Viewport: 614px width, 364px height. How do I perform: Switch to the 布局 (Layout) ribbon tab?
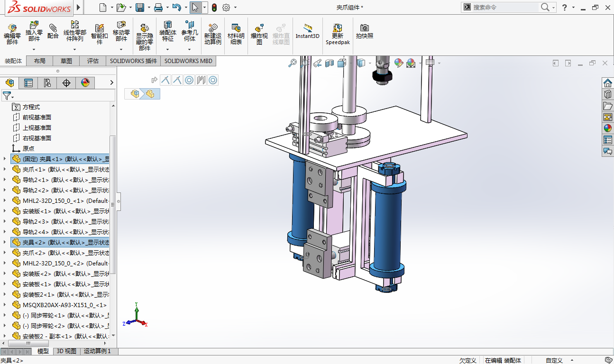tap(40, 61)
